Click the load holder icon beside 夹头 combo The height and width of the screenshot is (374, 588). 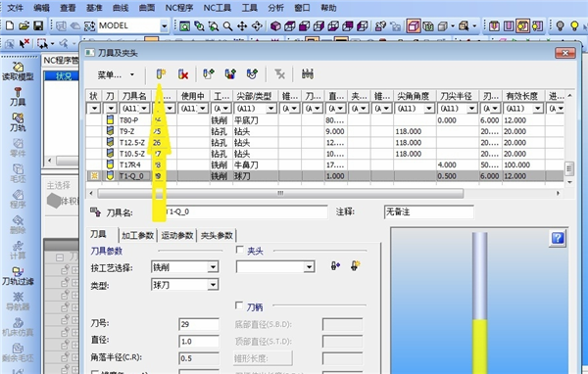pos(335,265)
